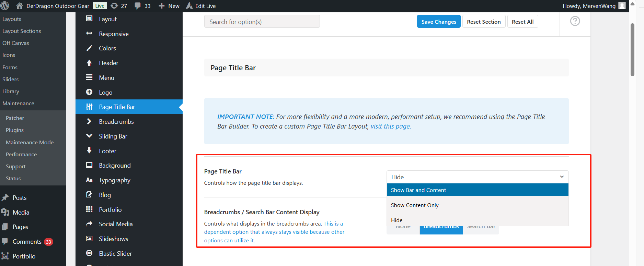644x266 pixels.
Task: Click the updates icon showing 27
Action: point(115,6)
